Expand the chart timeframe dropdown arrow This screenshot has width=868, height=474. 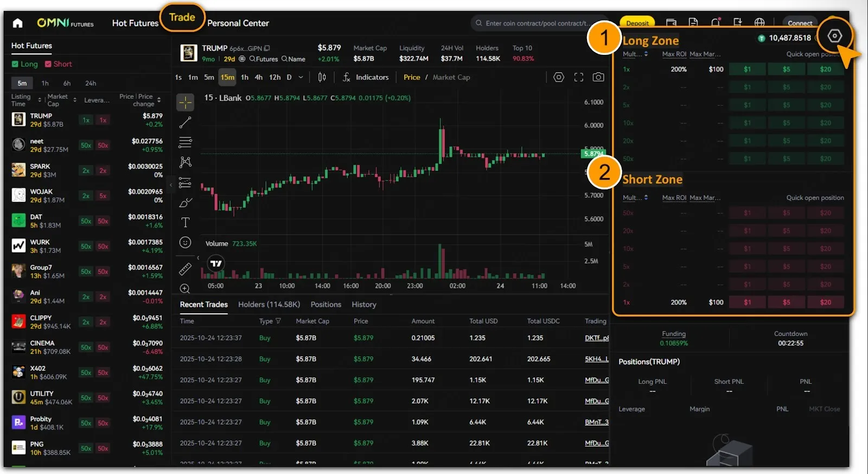301,77
